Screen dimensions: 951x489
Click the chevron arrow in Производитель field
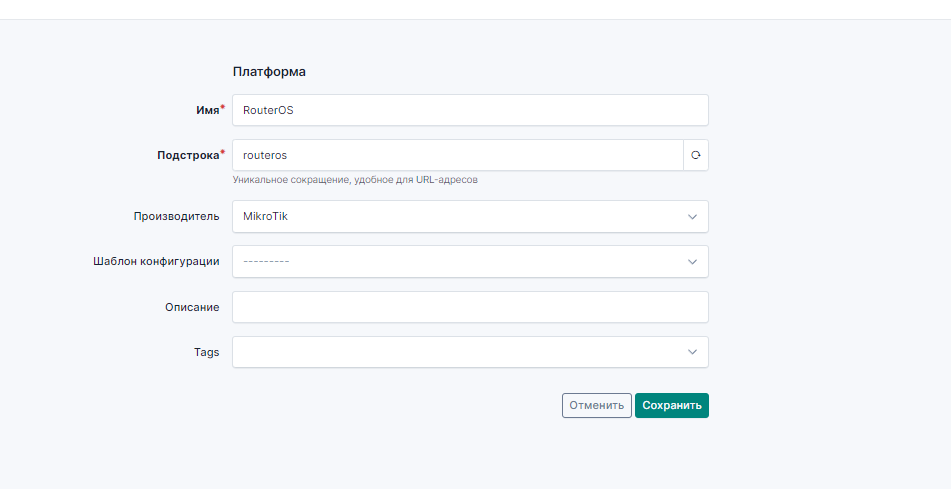click(x=692, y=216)
